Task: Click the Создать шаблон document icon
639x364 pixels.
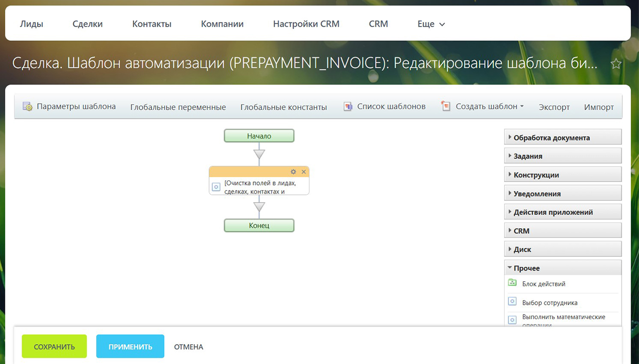Action: click(446, 106)
